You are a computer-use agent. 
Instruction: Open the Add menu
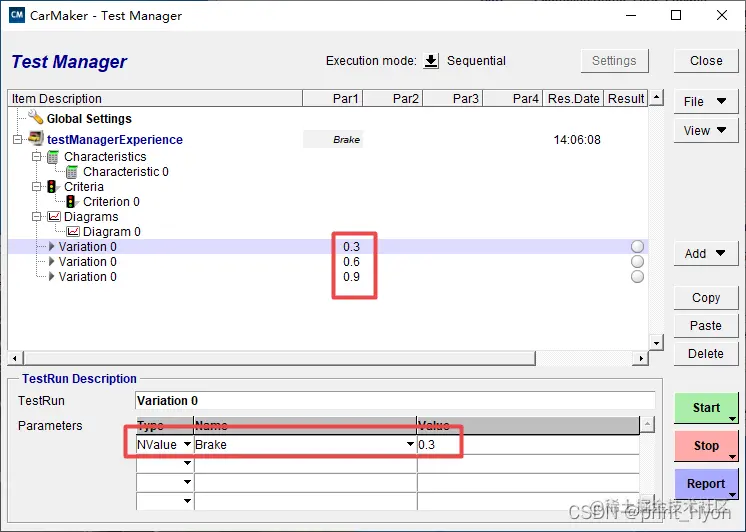[706, 254]
